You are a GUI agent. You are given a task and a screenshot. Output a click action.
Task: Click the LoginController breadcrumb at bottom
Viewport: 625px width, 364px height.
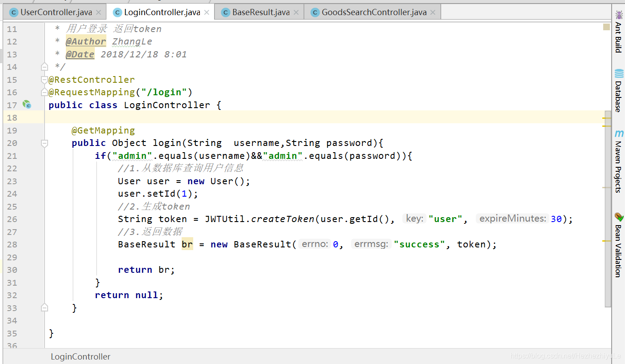81,356
